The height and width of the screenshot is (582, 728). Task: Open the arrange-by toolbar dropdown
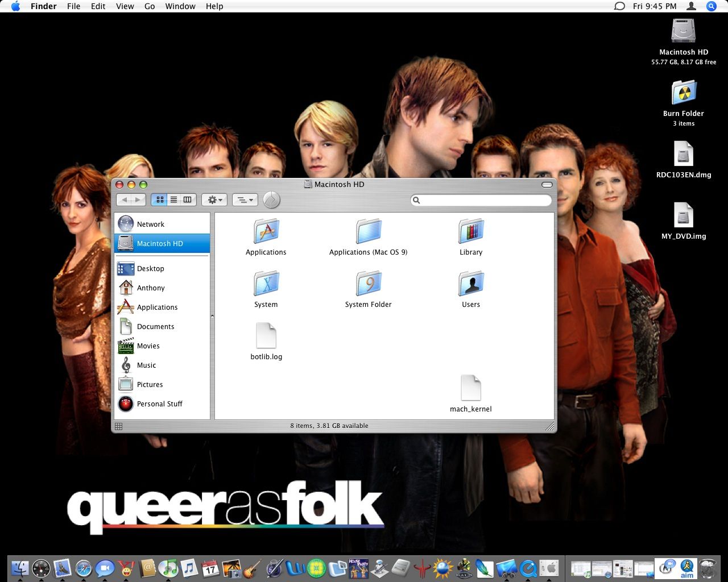pos(245,199)
